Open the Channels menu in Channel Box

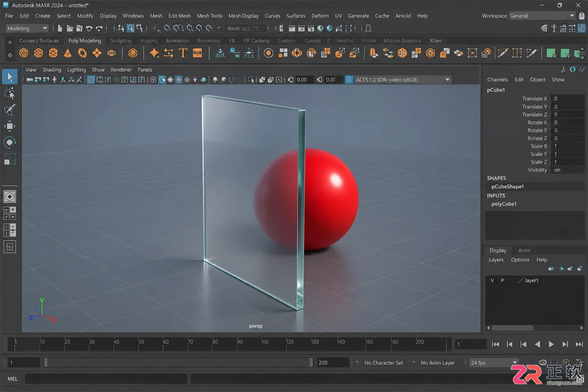tap(497, 80)
